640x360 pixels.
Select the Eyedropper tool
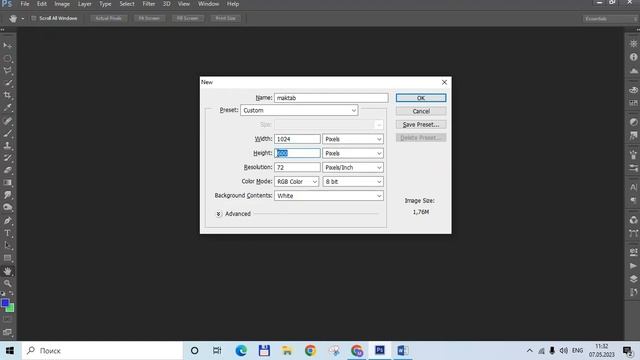click(x=7, y=108)
